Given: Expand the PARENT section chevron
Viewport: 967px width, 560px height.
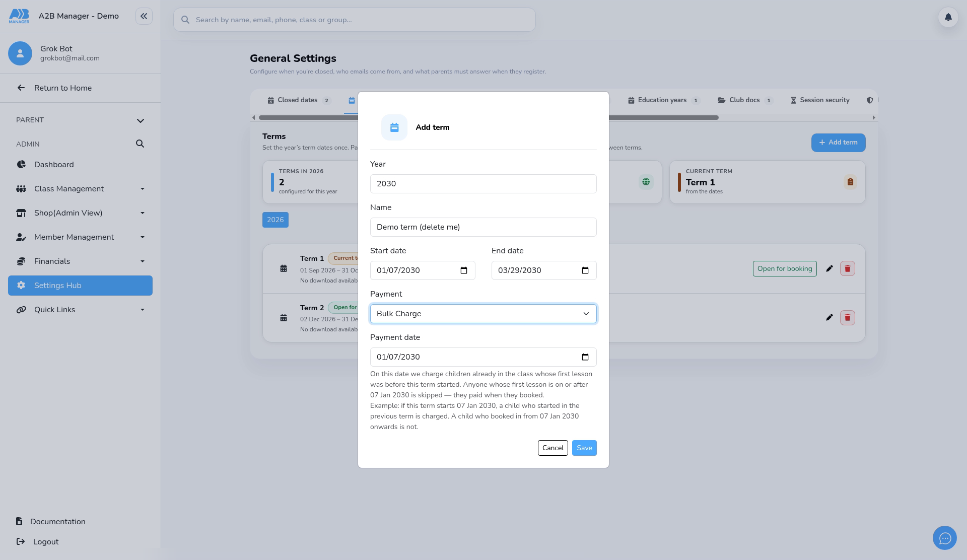Looking at the screenshot, I should [x=141, y=120].
